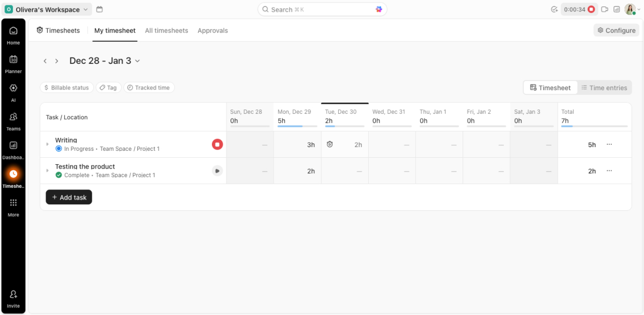Viewport: 644px width, 315px height.
Task: Click the Add task button
Action: click(x=69, y=197)
